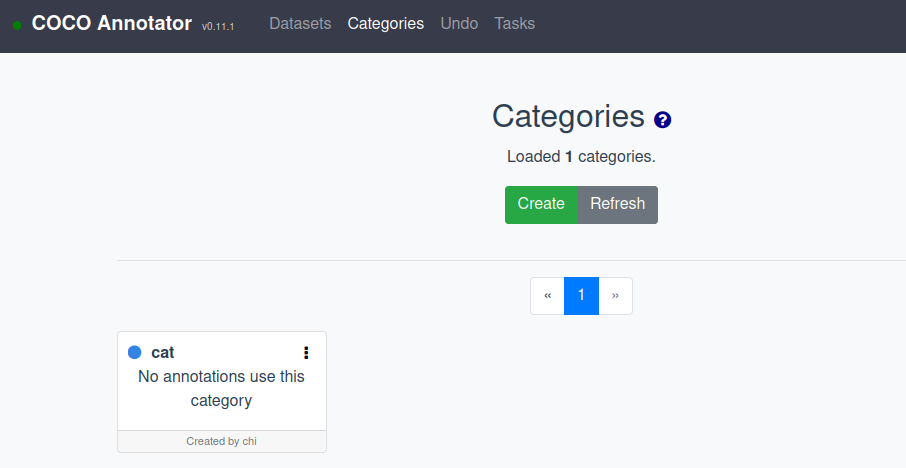Click the cat category name
This screenshot has width=906, height=468.
[163, 352]
